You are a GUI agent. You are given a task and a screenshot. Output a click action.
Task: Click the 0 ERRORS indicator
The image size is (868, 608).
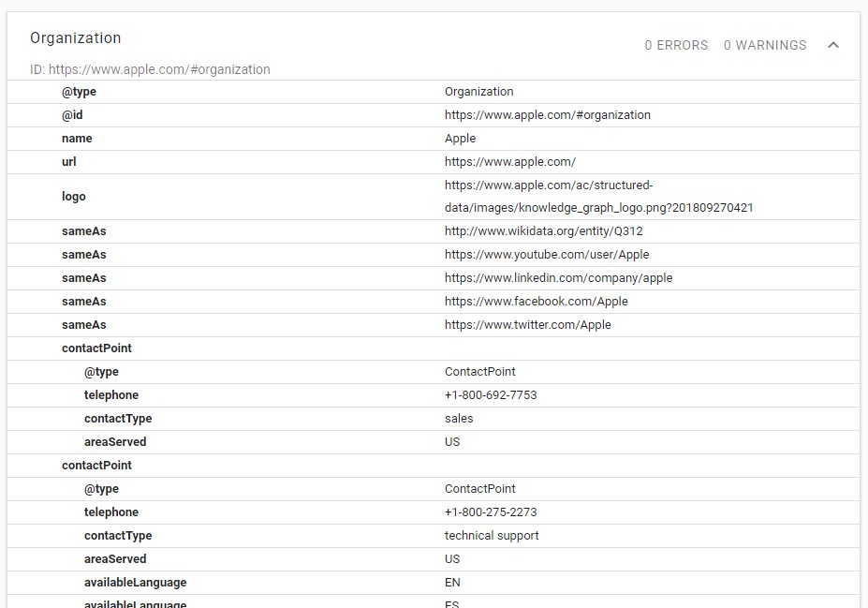tap(676, 45)
